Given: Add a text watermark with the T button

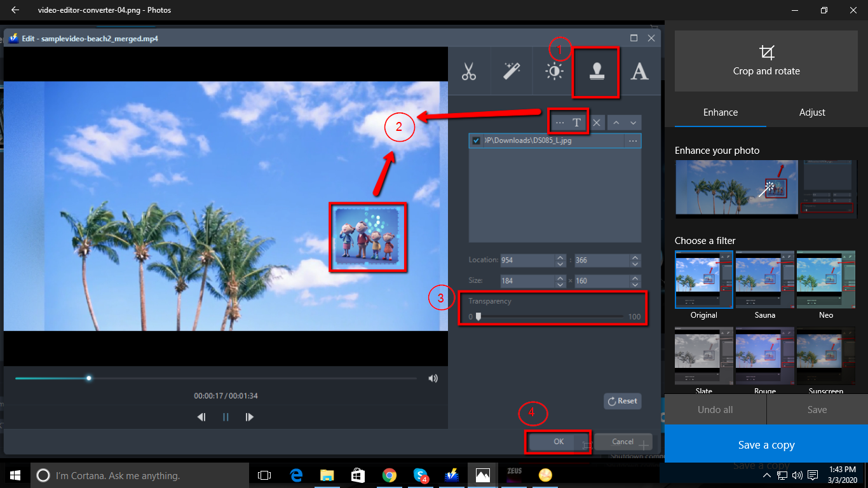Looking at the screenshot, I should [577, 122].
